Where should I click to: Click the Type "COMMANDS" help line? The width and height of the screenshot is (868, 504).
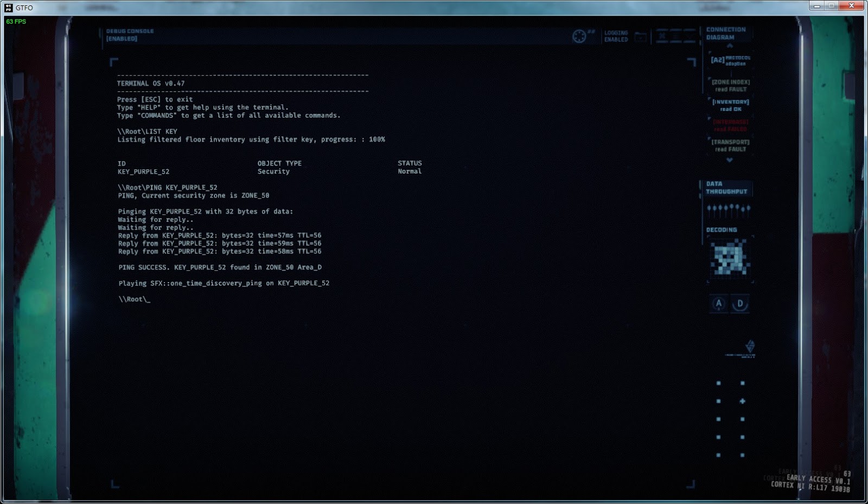tap(228, 116)
